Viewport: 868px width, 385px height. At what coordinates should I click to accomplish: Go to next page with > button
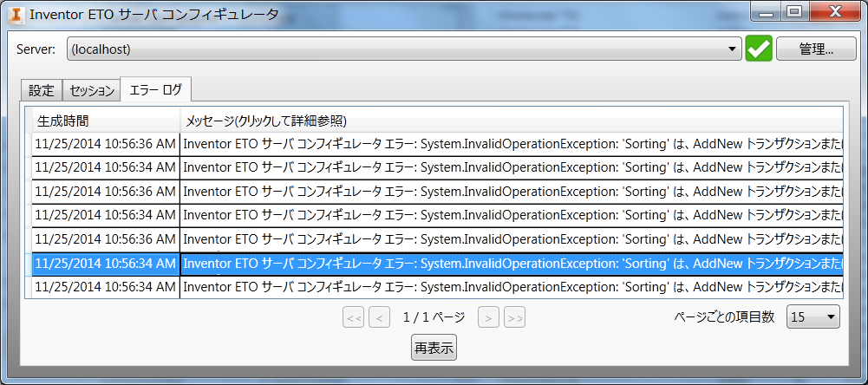pos(488,317)
